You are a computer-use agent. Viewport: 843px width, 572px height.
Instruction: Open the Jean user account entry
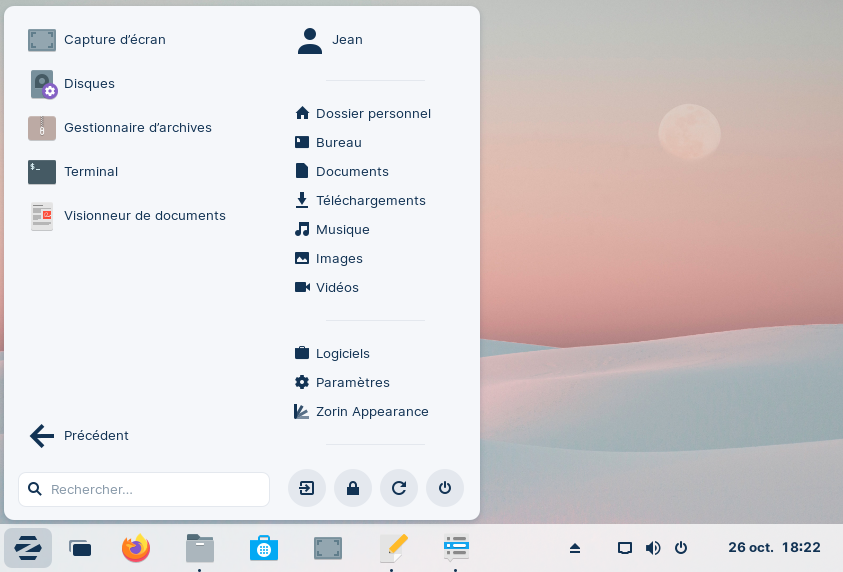coord(347,40)
